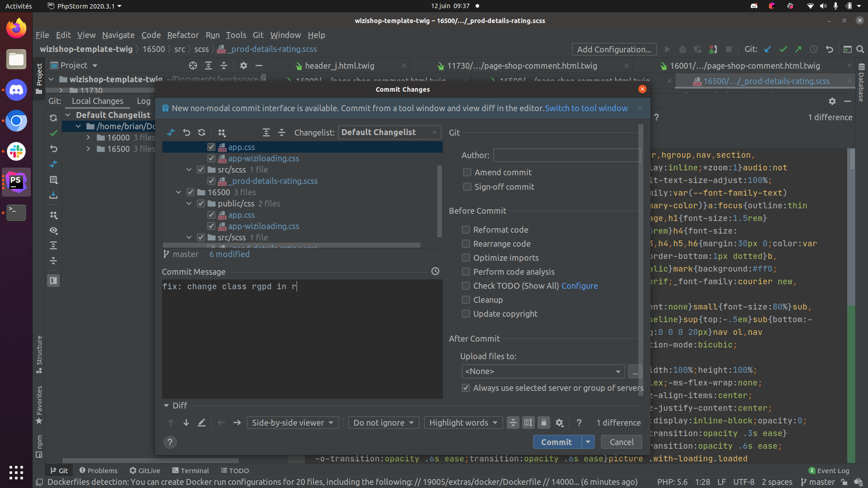Click the Refresh icon in commit toolbar
This screenshot has height=488, width=868.
(x=202, y=132)
